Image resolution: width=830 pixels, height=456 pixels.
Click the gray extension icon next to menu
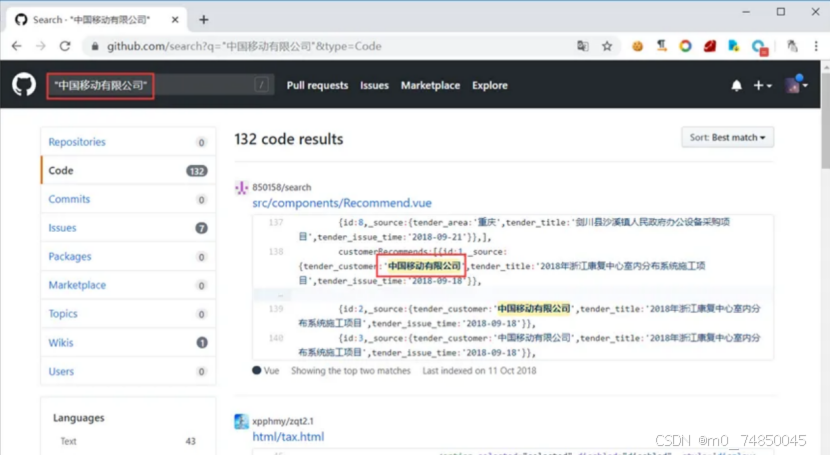tap(792, 46)
